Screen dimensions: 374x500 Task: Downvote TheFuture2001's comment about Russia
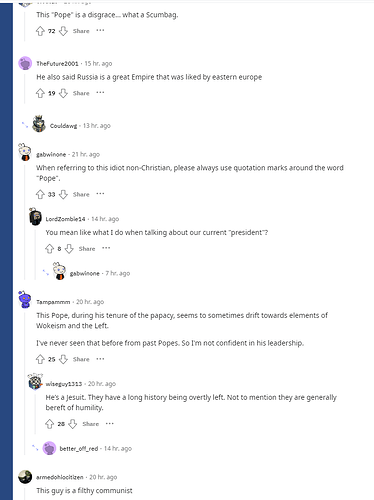(63, 93)
